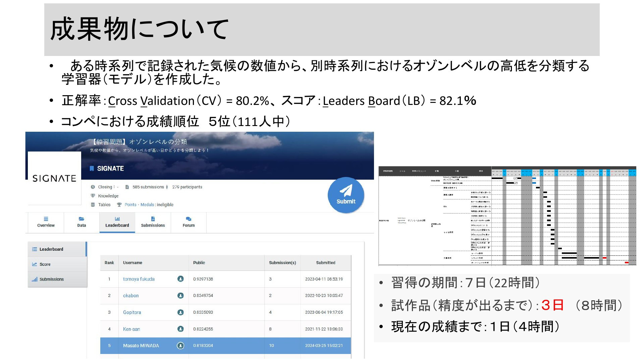This screenshot has width=644, height=362.
Task: Click the sidebar Score line-chart icon
Action: pos(34,264)
